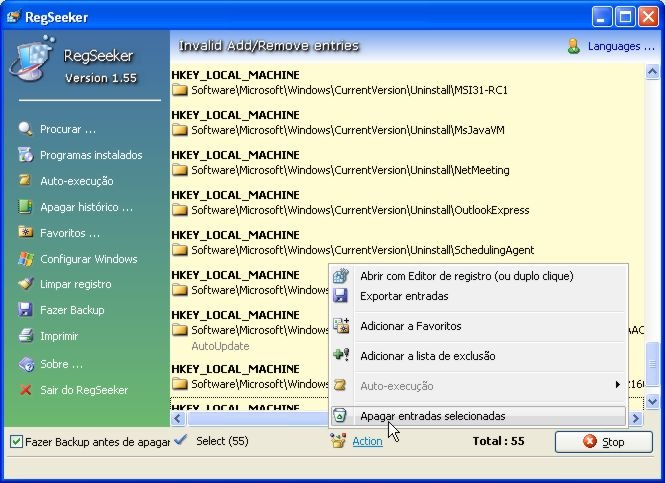Image resolution: width=665 pixels, height=483 pixels.
Task: Click the registry editor icon in context menu
Action: click(x=341, y=276)
